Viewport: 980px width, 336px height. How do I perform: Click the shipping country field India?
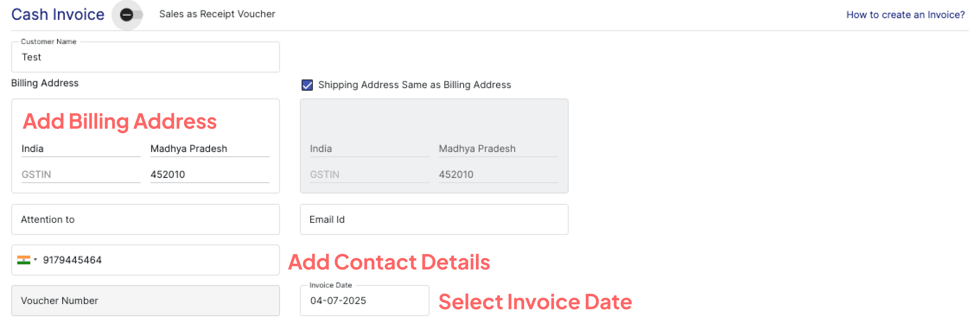pos(369,149)
